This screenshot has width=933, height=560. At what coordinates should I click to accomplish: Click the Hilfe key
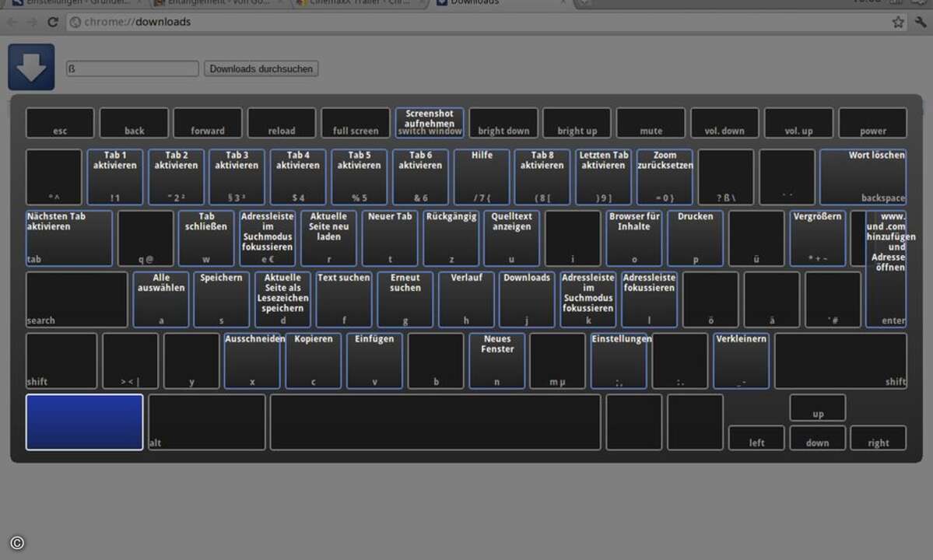(482, 177)
